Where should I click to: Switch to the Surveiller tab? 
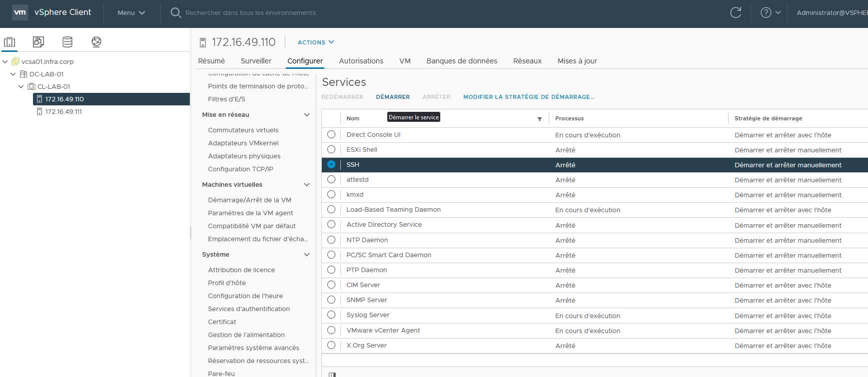256,61
